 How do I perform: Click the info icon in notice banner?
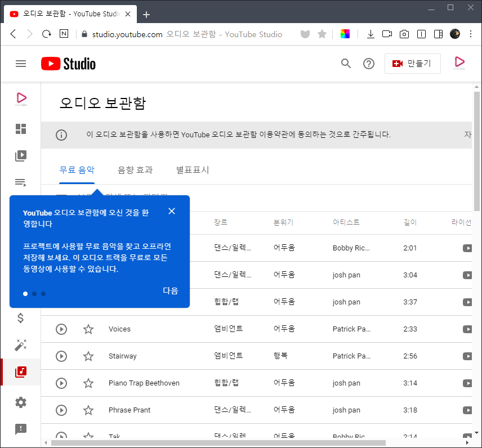tap(61, 135)
